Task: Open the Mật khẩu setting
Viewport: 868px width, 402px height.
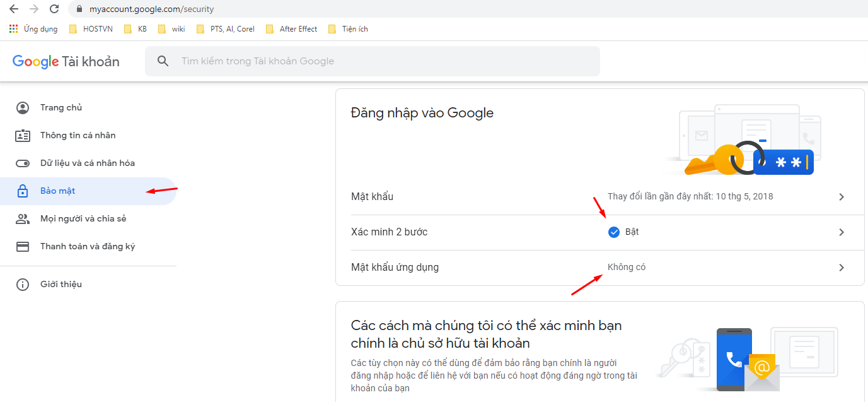Action: [600, 197]
